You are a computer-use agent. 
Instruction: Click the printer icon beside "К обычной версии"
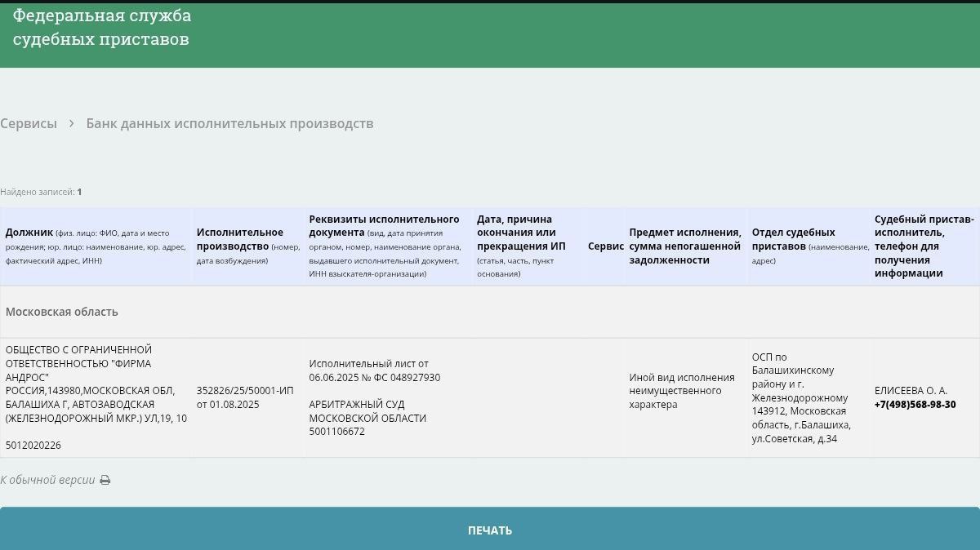tap(103, 480)
